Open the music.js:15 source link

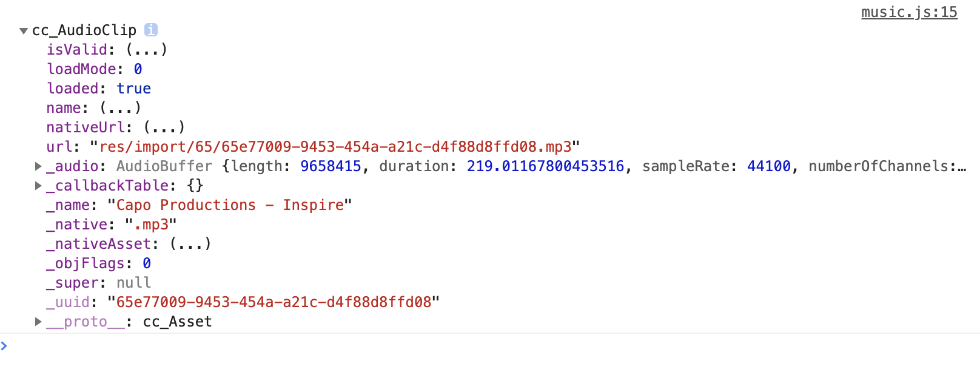(909, 12)
